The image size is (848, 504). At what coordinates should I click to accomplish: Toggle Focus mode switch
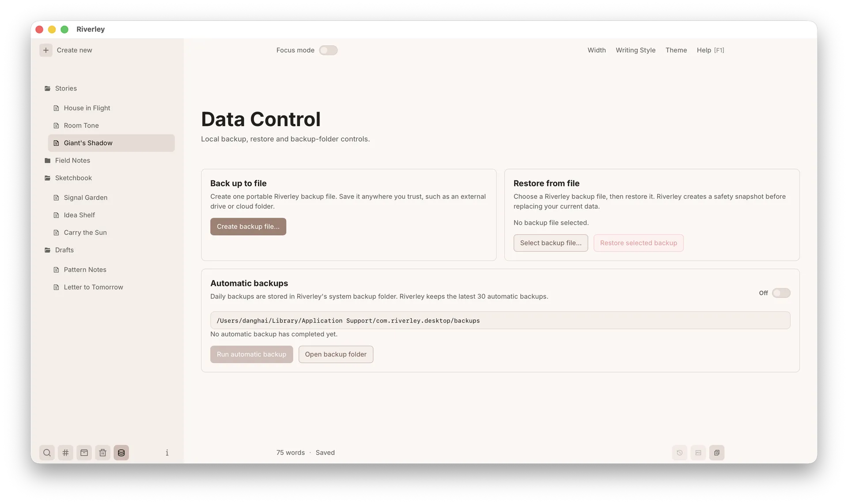pos(328,50)
